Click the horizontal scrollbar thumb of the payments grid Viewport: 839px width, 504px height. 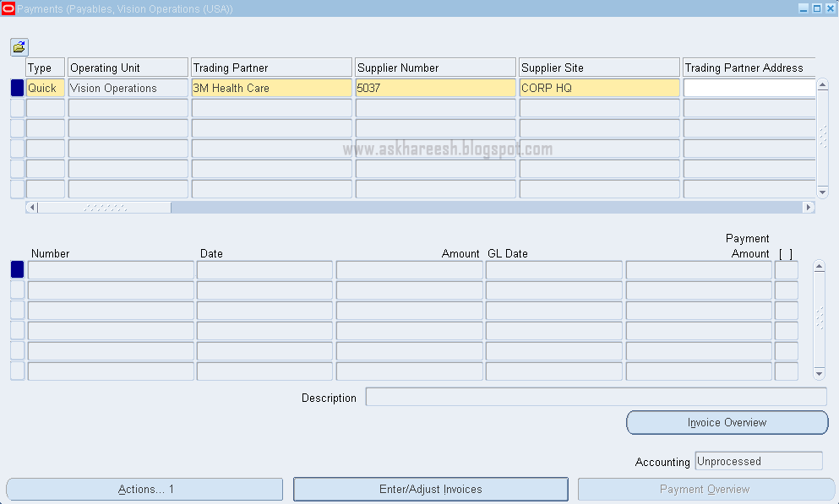click(105, 207)
